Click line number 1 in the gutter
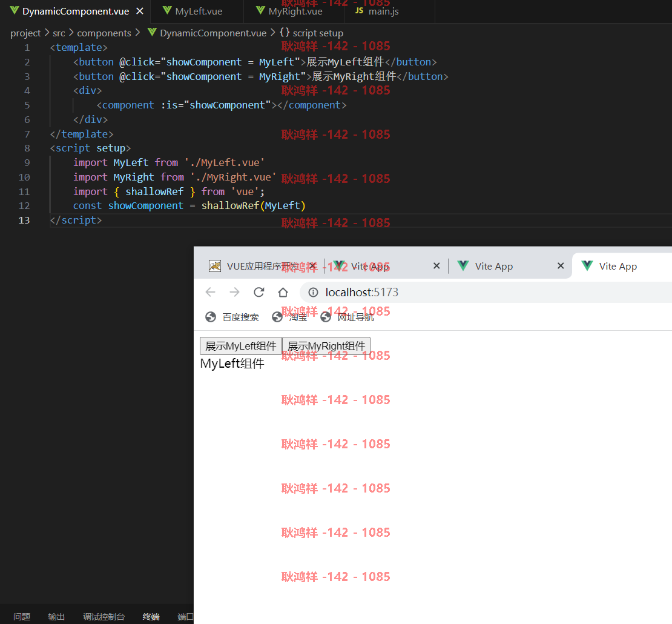The width and height of the screenshot is (672, 624). pos(27,48)
